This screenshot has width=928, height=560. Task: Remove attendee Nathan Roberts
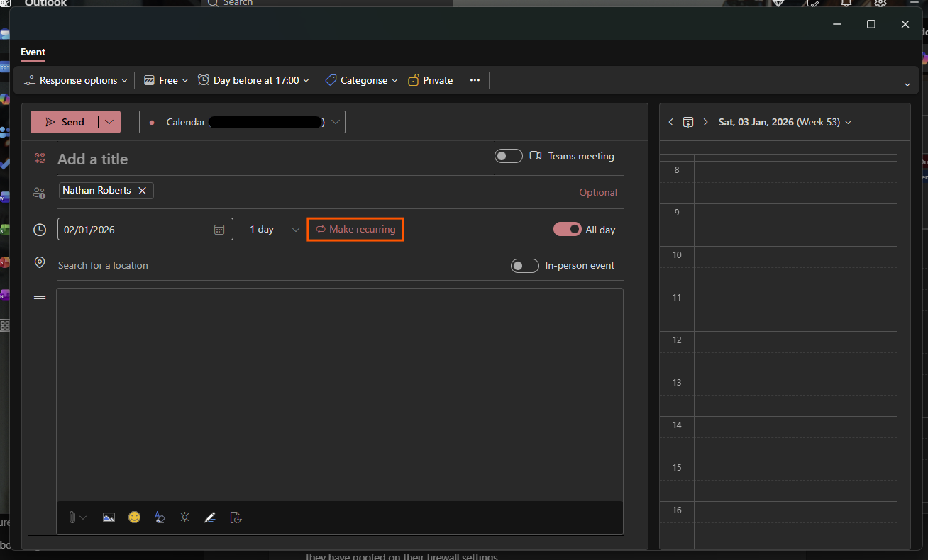(142, 191)
